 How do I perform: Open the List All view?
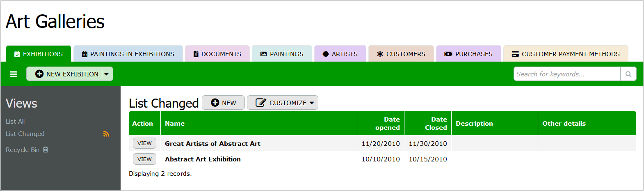click(15, 122)
